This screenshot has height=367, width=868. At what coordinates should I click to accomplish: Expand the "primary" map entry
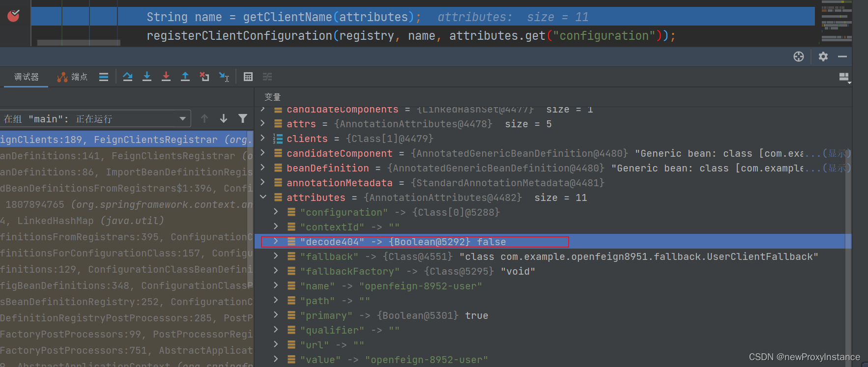pos(276,315)
